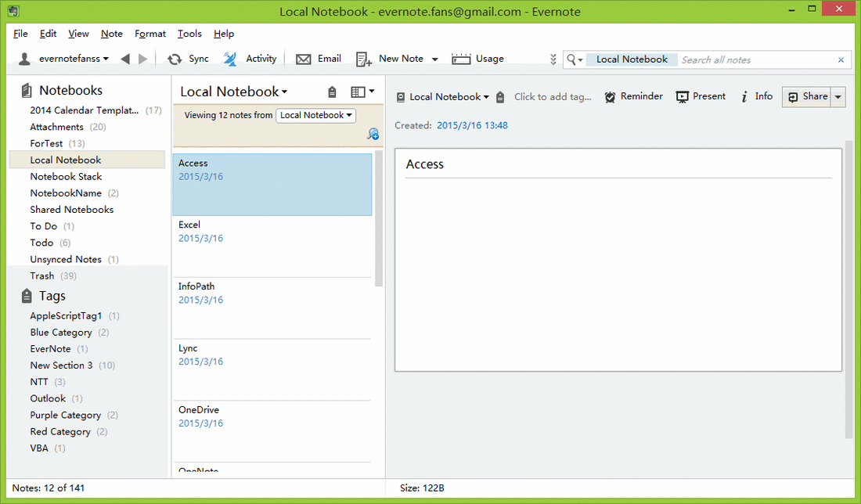Select the Access note in list

pyautogui.click(x=272, y=185)
